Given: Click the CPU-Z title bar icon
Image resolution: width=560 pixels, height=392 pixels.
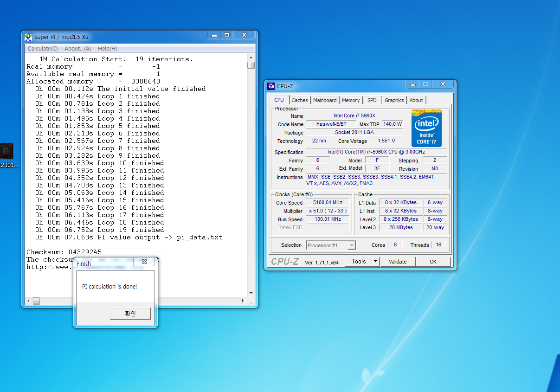Looking at the screenshot, I should coord(271,86).
